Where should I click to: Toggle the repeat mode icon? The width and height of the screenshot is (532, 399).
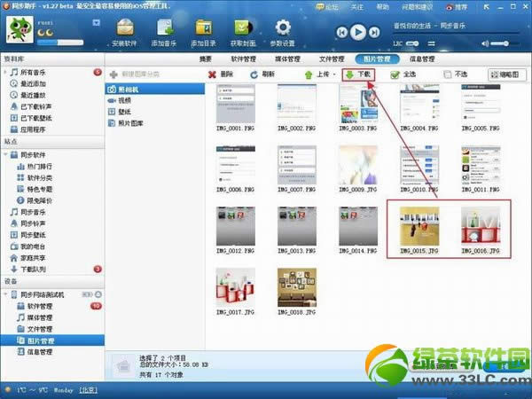431,43
